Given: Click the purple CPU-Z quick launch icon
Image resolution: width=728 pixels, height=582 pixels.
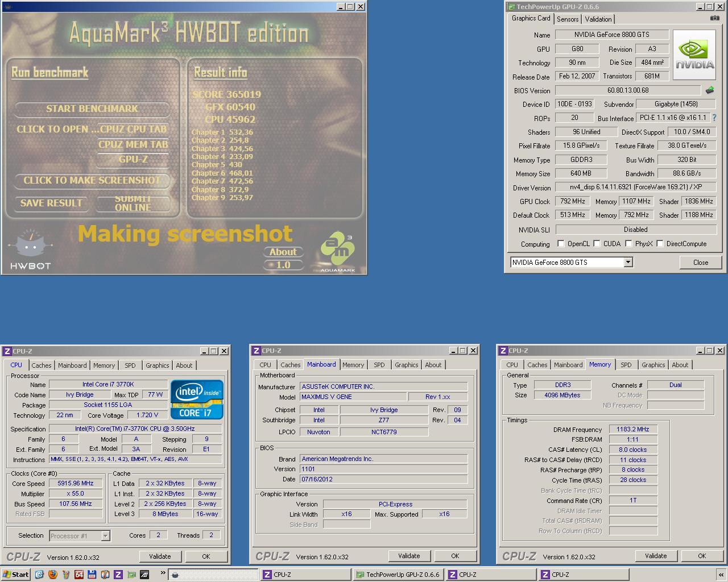Looking at the screenshot, I should (118, 575).
